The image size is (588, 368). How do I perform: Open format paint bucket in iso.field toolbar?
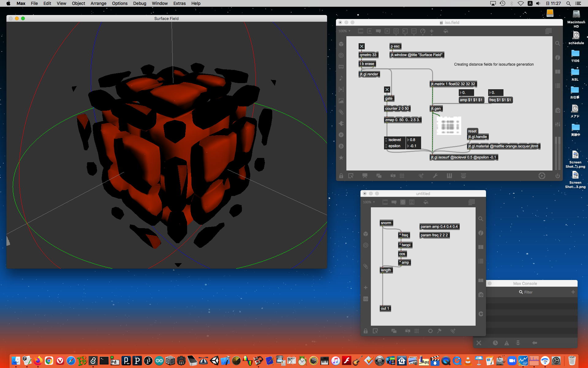pyautogui.click(x=446, y=31)
